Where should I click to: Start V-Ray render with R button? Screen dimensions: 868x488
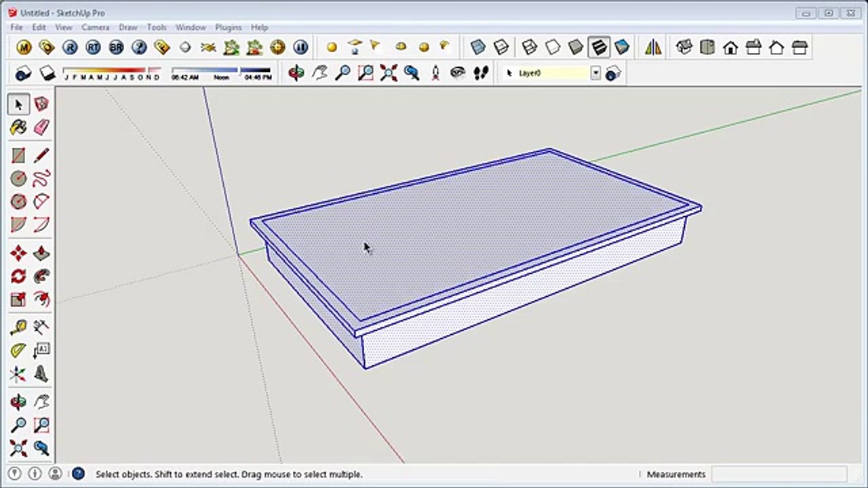tap(70, 47)
